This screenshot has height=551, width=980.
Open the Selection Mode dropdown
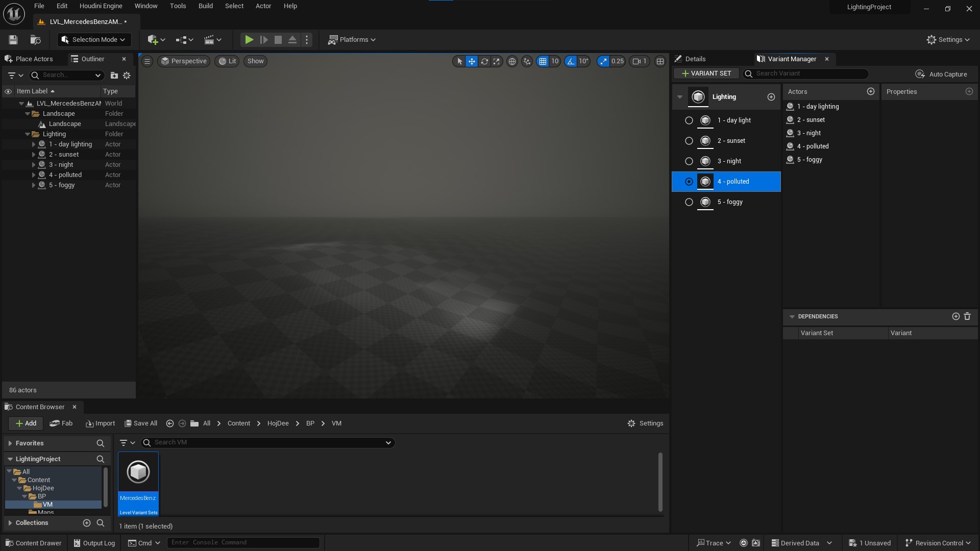[94, 40]
